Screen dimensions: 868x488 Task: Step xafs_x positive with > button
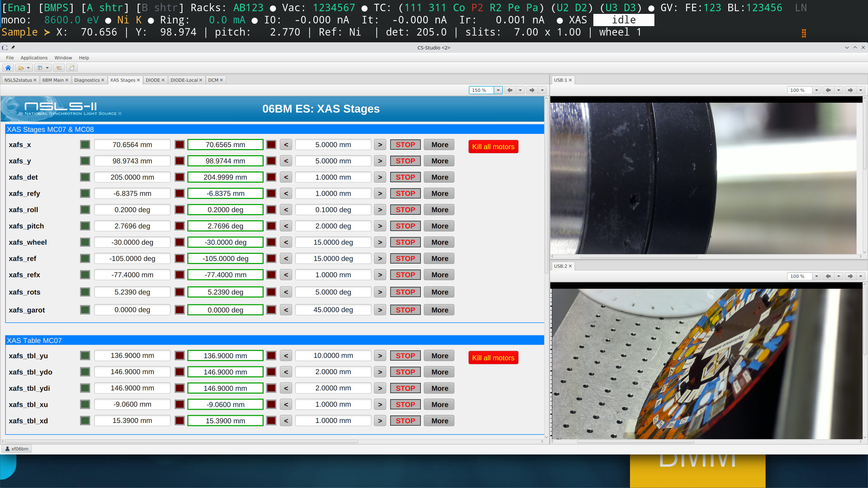point(380,145)
